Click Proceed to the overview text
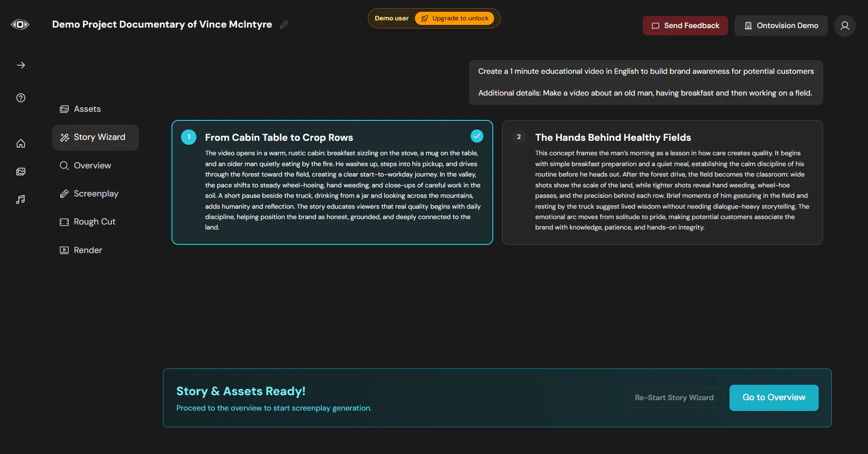The width and height of the screenshot is (868, 454). [x=274, y=408]
